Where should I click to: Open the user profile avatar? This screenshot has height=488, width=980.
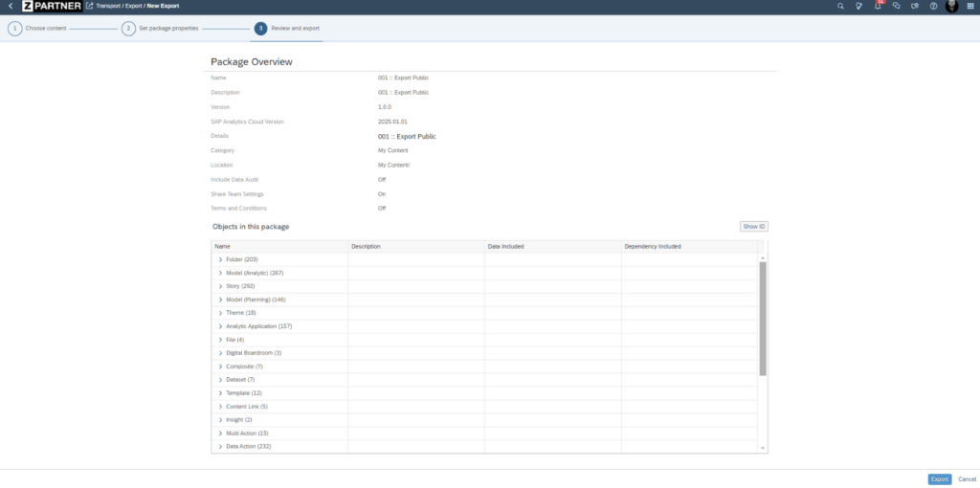point(951,6)
